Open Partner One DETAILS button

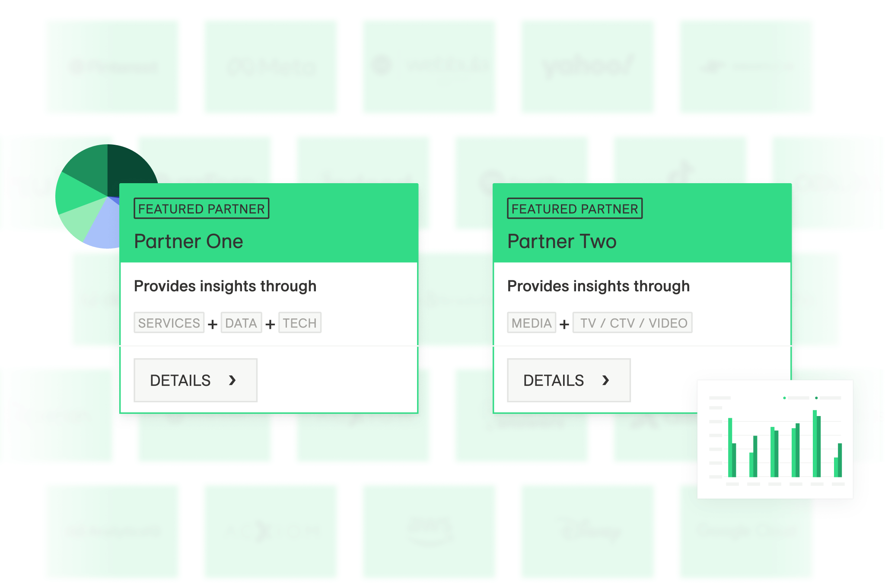[x=195, y=380]
